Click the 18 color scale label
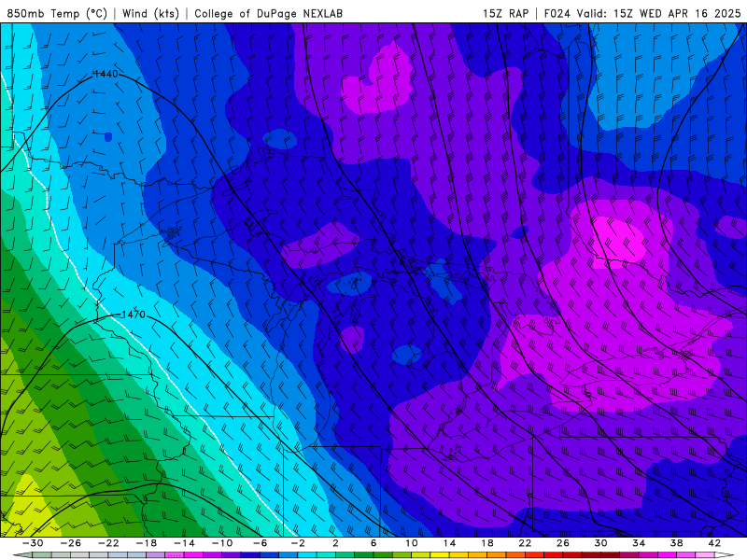 pyautogui.click(x=486, y=543)
